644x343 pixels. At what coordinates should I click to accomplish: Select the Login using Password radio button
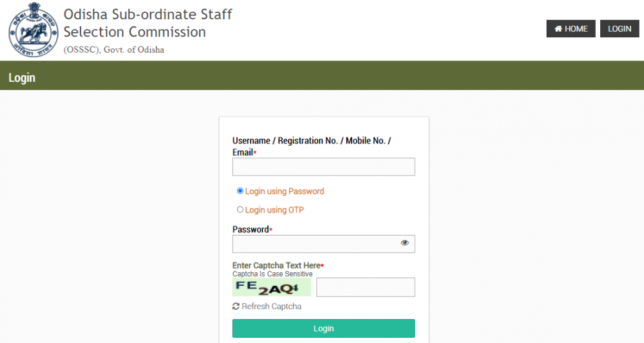pos(240,191)
